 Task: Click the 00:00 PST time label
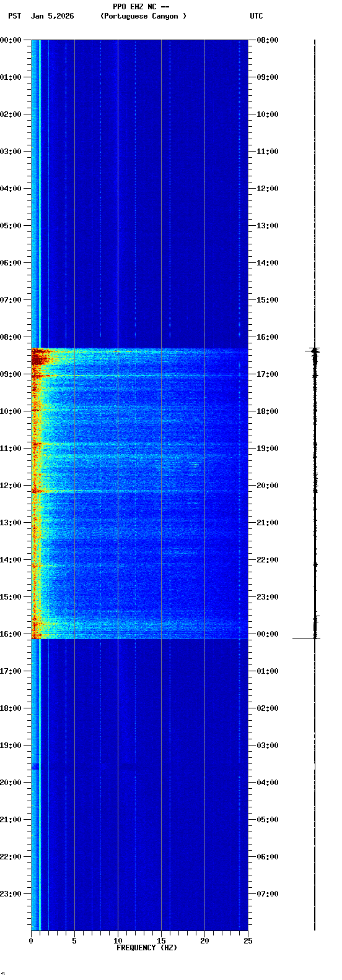pos(11,40)
